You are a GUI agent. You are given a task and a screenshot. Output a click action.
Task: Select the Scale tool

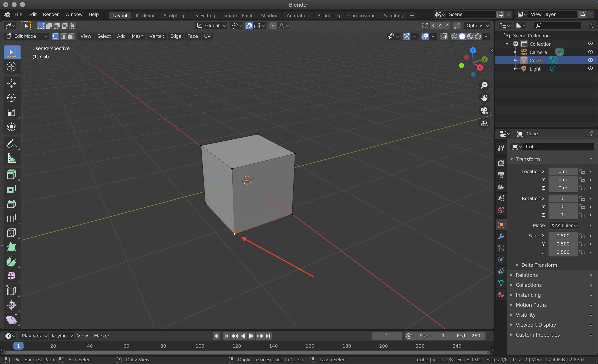11,112
